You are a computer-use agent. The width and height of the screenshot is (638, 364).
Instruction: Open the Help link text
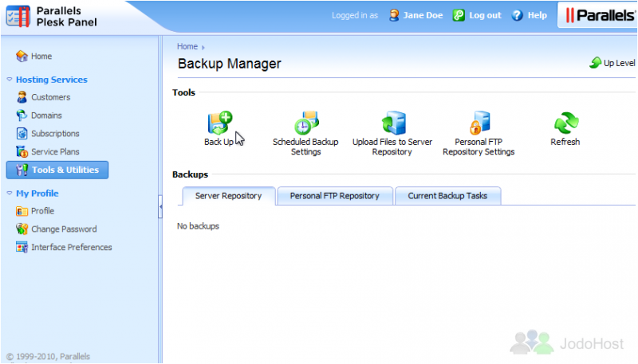(x=537, y=15)
